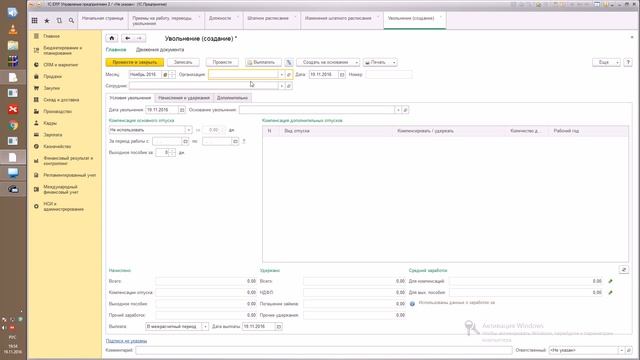
Task: Edit average earnings for severance pencil icon
Action: tap(611, 293)
